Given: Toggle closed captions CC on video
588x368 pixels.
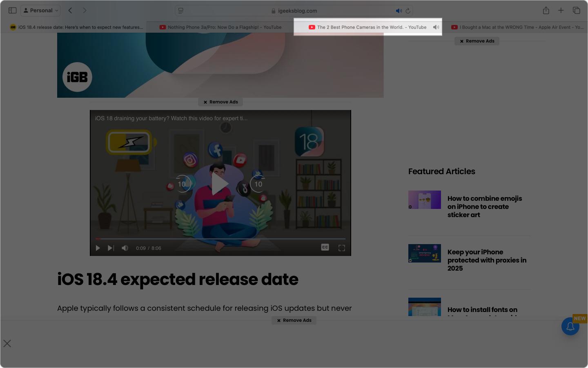Looking at the screenshot, I should [325, 247].
